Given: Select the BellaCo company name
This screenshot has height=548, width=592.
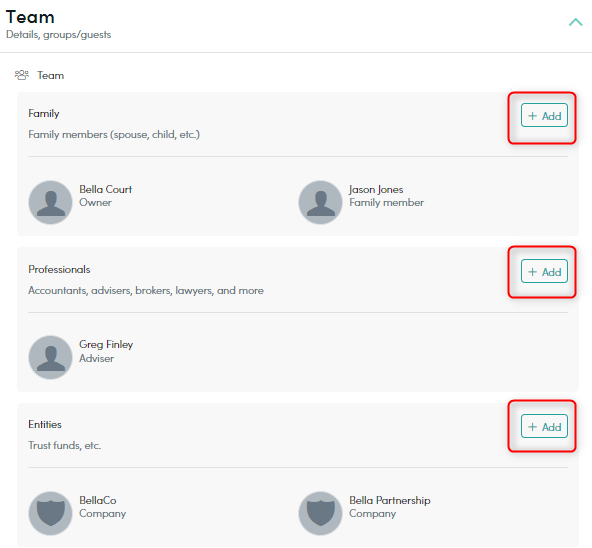Looking at the screenshot, I should [97, 500].
